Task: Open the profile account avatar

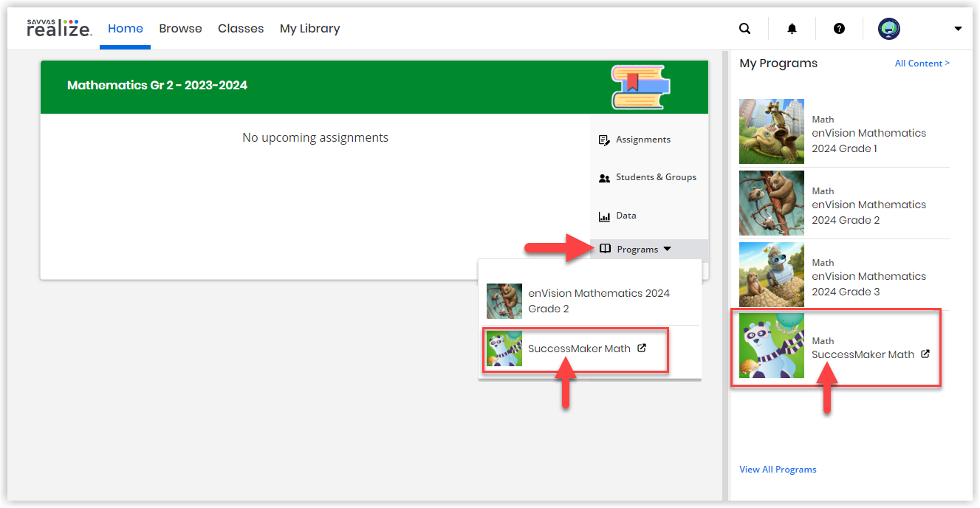Action: click(888, 28)
